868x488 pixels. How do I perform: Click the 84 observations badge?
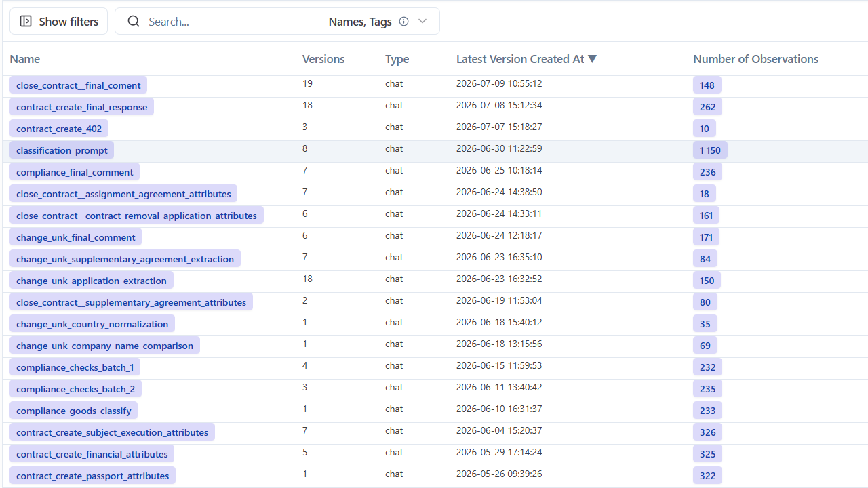pos(705,259)
